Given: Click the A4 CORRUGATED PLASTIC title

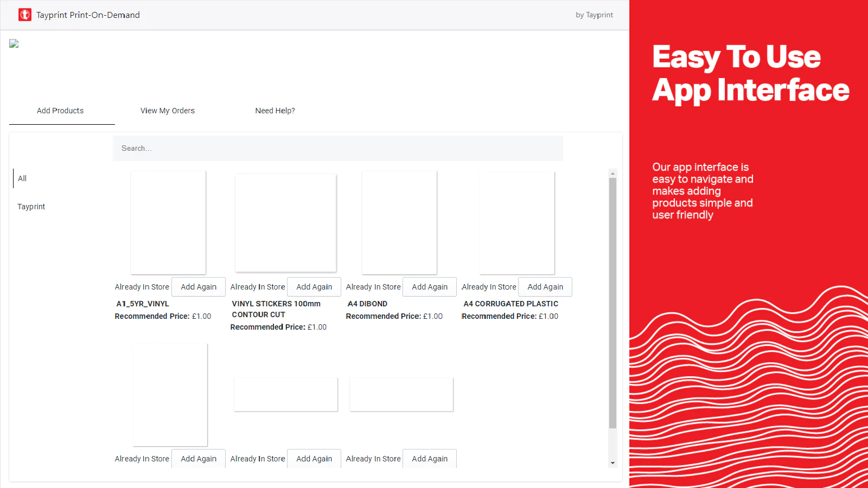Looking at the screenshot, I should click(x=510, y=304).
